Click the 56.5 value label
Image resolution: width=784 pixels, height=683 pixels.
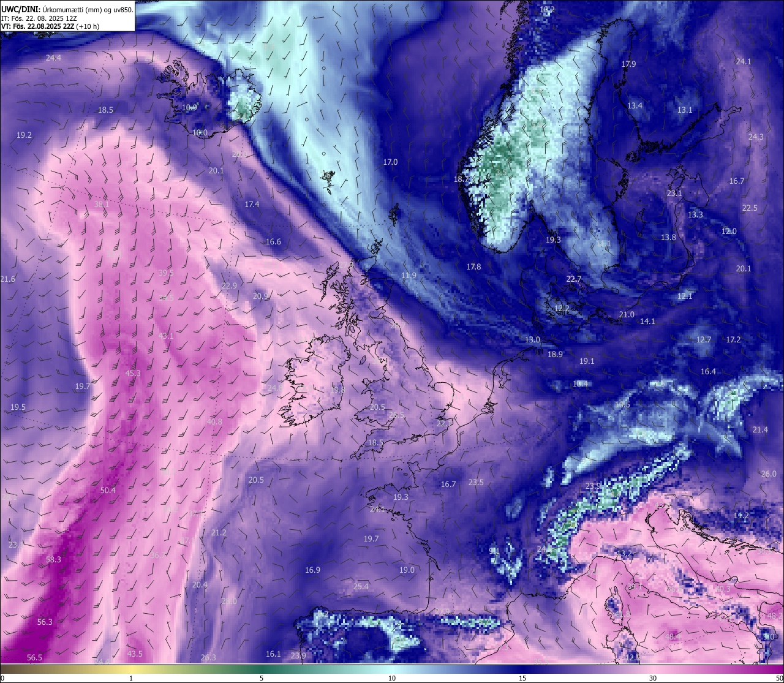coord(34,658)
